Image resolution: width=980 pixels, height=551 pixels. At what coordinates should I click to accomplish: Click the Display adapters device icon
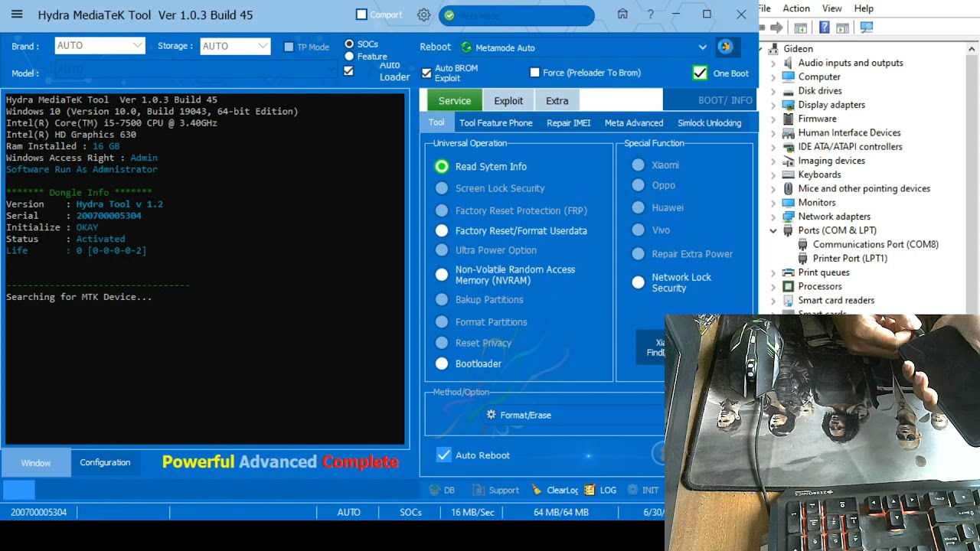tap(788, 105)
